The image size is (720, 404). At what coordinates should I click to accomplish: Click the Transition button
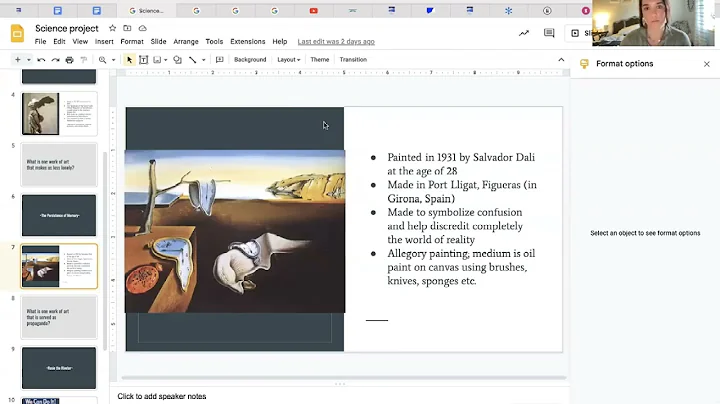353,60
